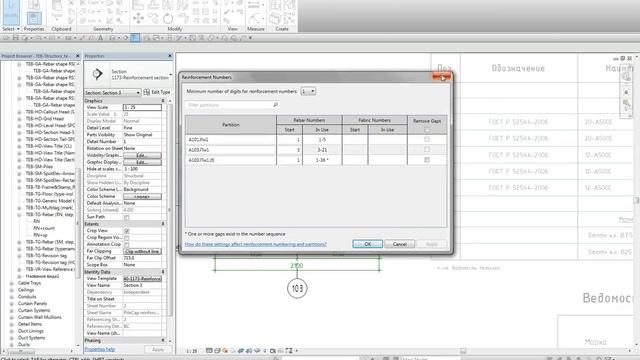Click the Filter partitions search field
This screenshot has width=640, height=360.
pyautogui.click(x=233, y=105)
